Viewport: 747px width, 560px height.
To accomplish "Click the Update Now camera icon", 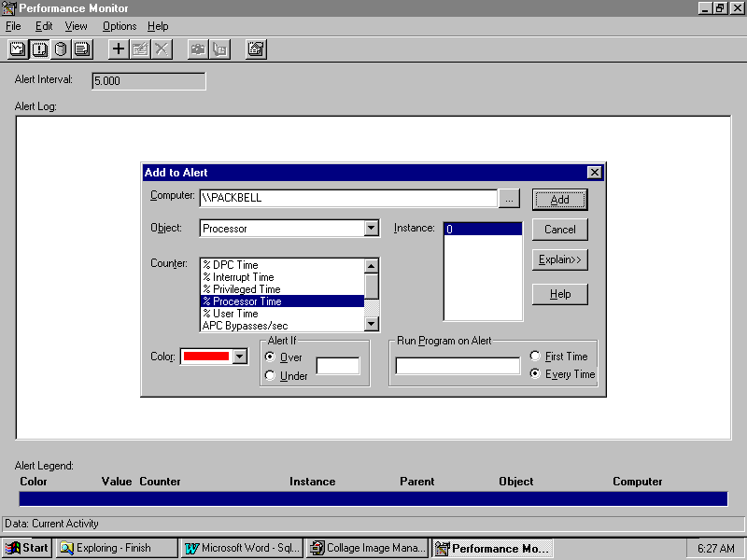I will 198,49.
